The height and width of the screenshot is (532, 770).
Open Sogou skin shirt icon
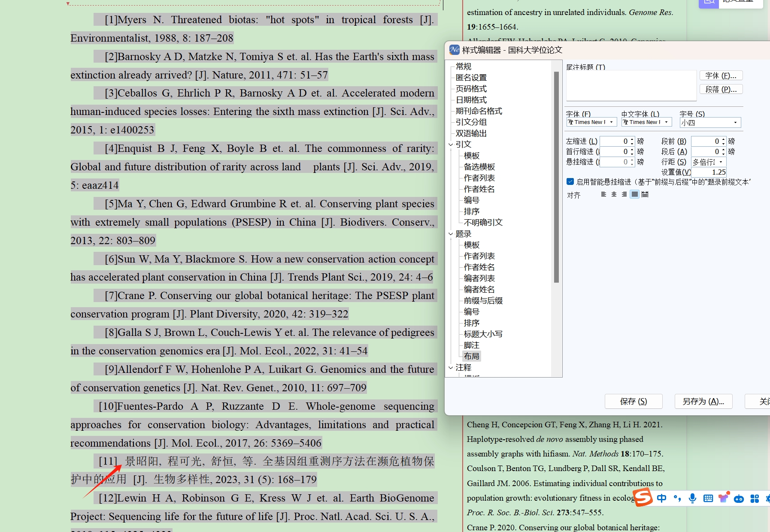pyautogui.click(x=724, y=498)
